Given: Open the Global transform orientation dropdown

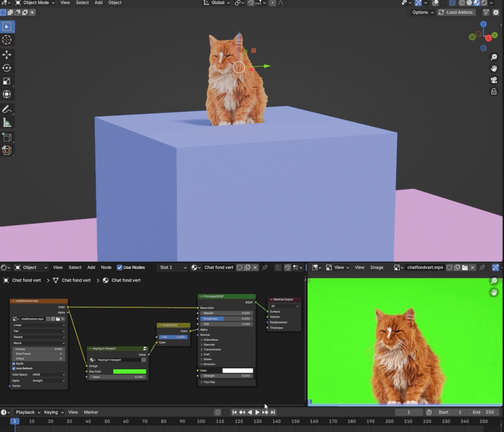Looking at the screenshot, I should tap(217, 3).
